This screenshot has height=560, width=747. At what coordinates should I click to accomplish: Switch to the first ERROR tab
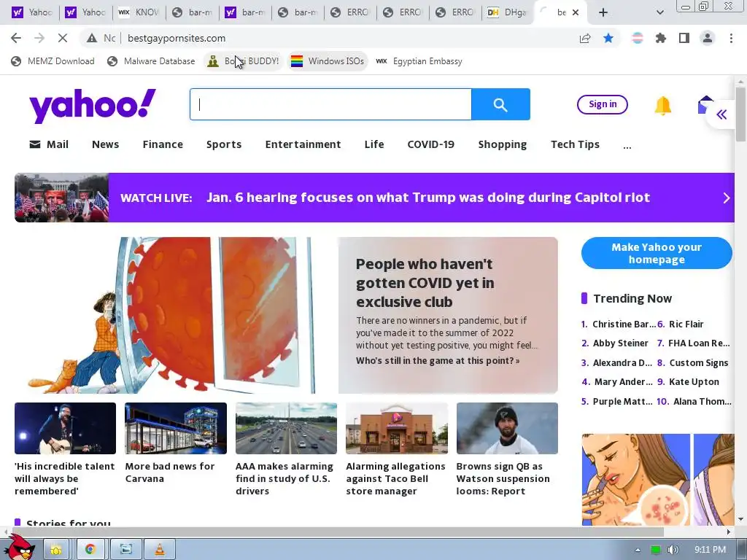(x=350, y=12)
